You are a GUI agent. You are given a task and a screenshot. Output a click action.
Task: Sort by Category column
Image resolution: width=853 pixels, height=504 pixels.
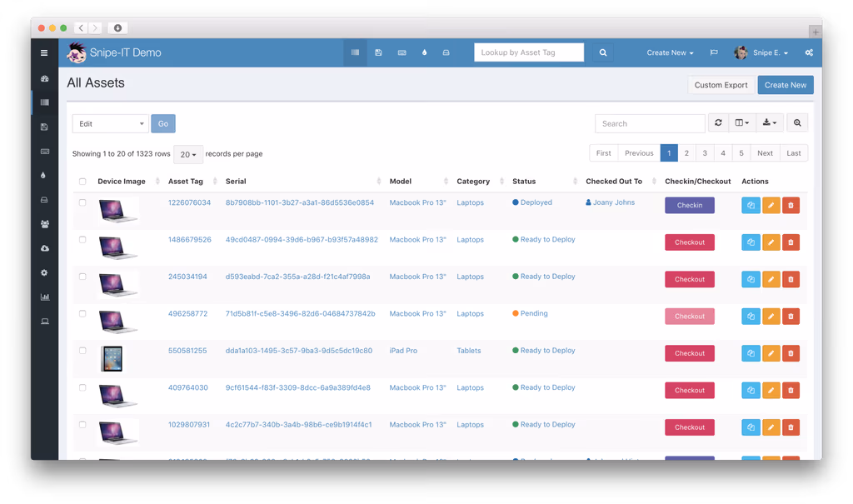point(473,182)
